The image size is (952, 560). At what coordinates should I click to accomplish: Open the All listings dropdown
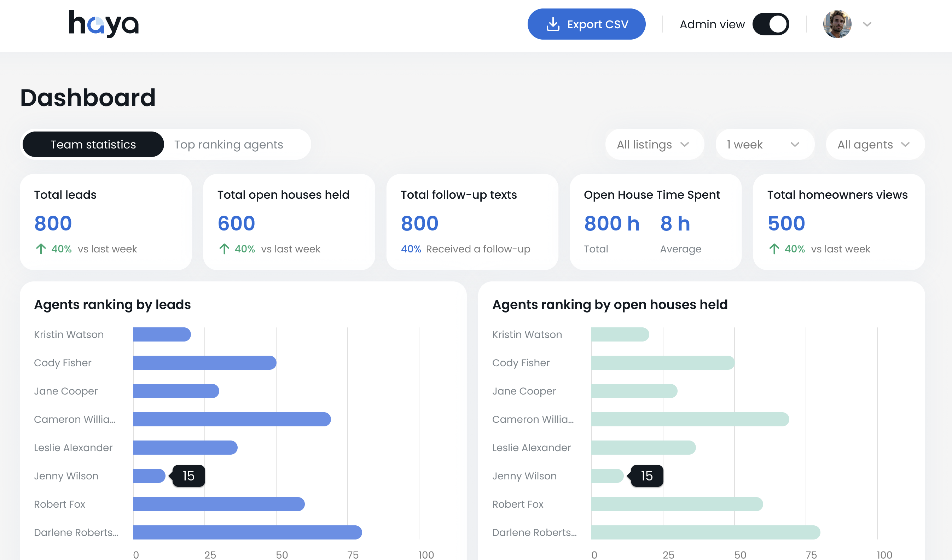click(654, 144)
